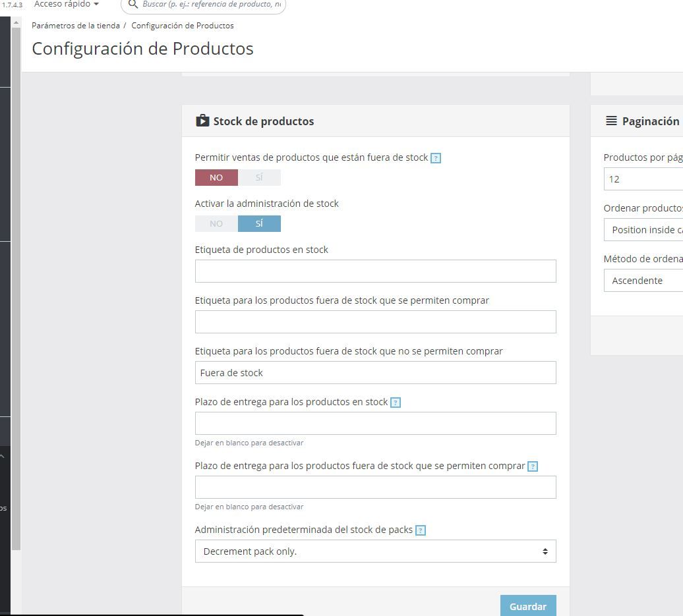
Task: Click the left sidebar vertical scrollbar
Action: pyautogui.click(x=16, y=287)
